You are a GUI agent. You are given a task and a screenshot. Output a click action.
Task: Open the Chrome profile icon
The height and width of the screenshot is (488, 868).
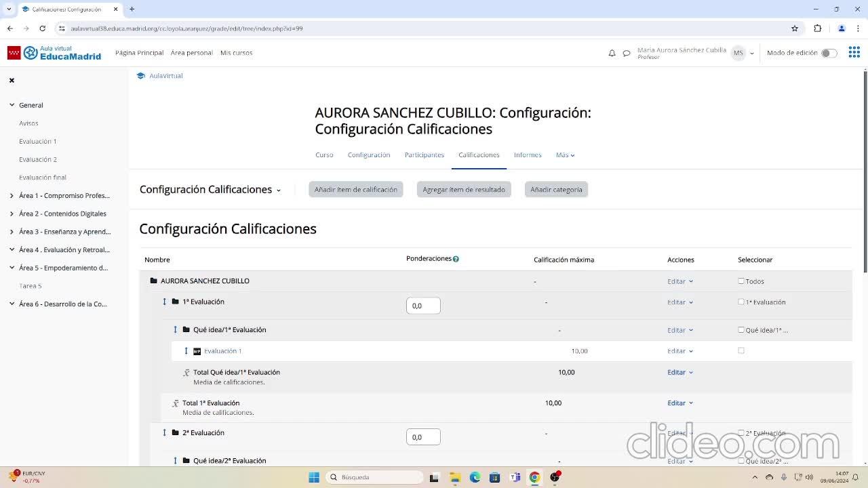pos(842,28)
